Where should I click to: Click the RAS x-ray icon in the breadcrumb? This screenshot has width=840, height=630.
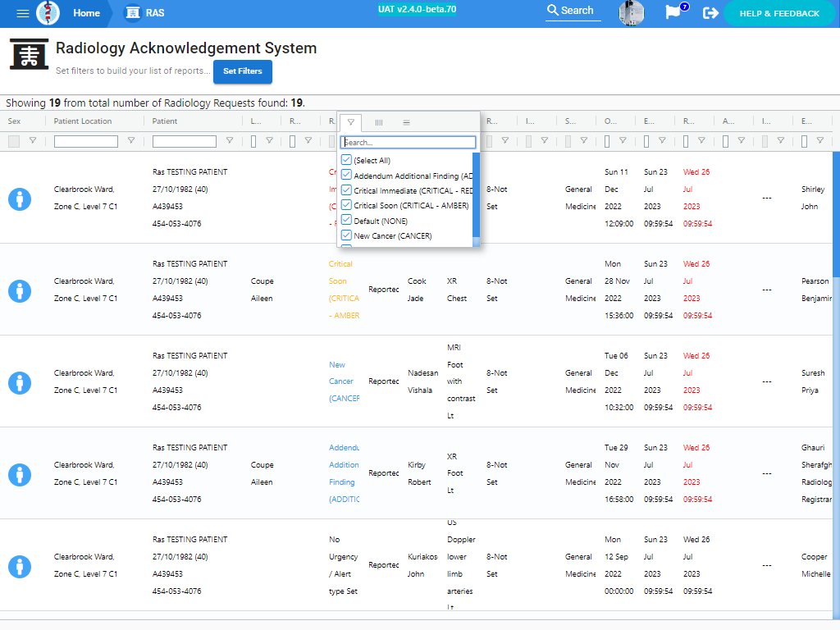click(x=132, y=13)
